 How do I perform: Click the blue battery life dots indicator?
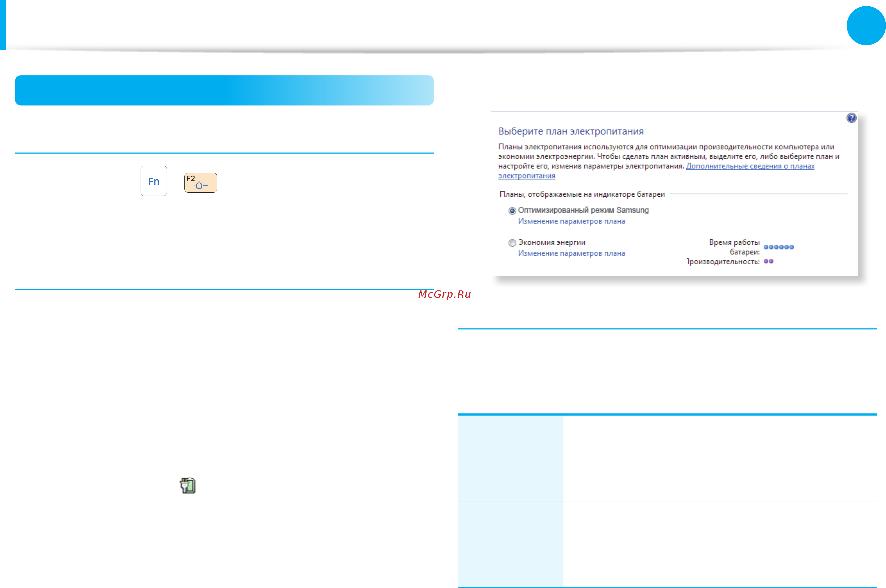point(779,247)
